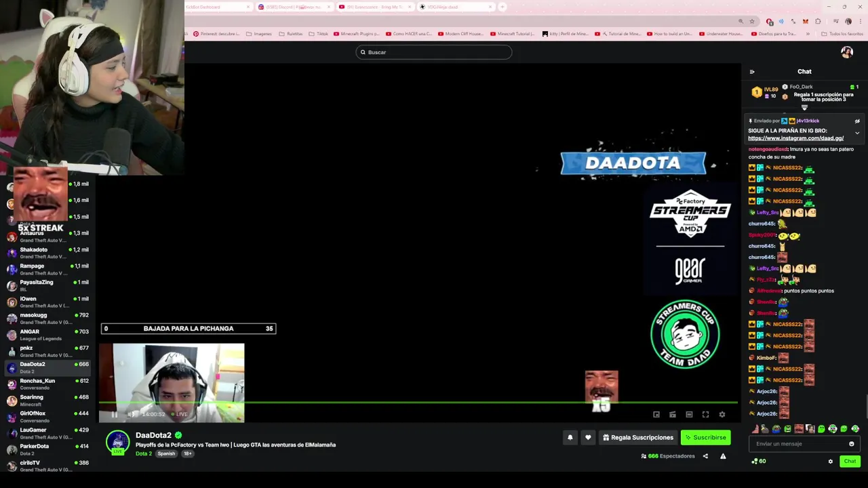This screenshot has height=488, width=868.
Task: Follow the channel with the heart button
Action: coord(588,438)
